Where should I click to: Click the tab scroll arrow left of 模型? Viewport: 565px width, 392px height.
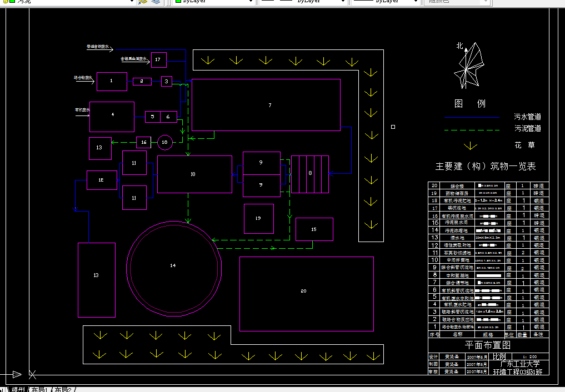click(x=3, y=389)
